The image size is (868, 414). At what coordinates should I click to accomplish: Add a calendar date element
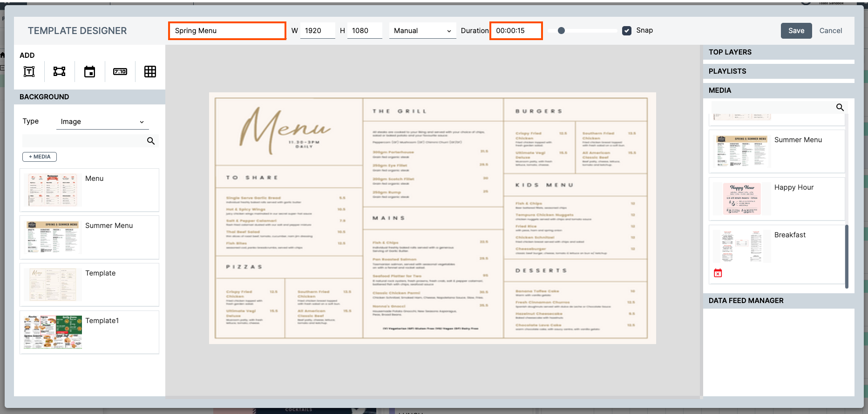point(89,71)
